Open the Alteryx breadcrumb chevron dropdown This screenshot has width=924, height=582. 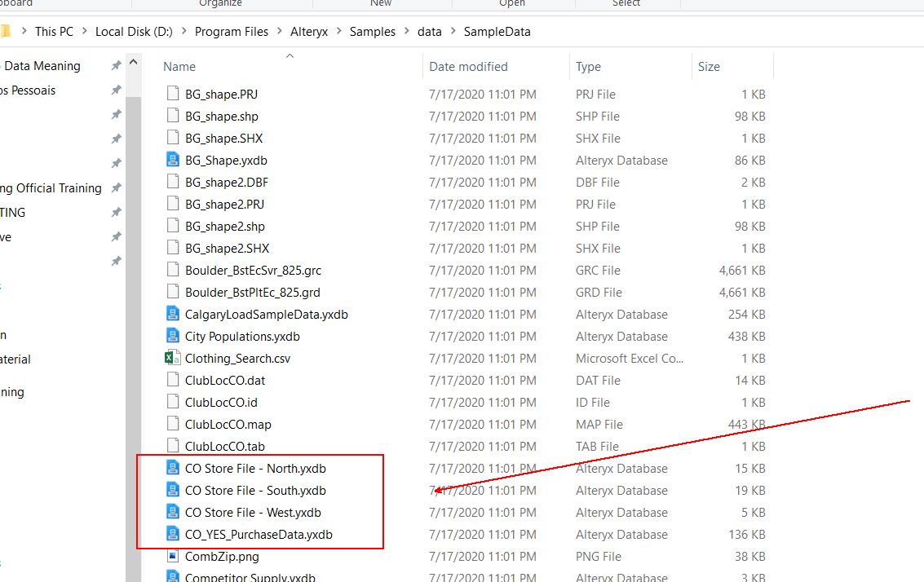click(x=339, y=31)
